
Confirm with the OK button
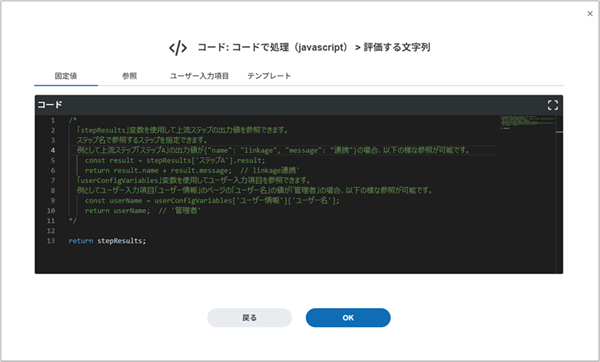(x=348, y=318)
